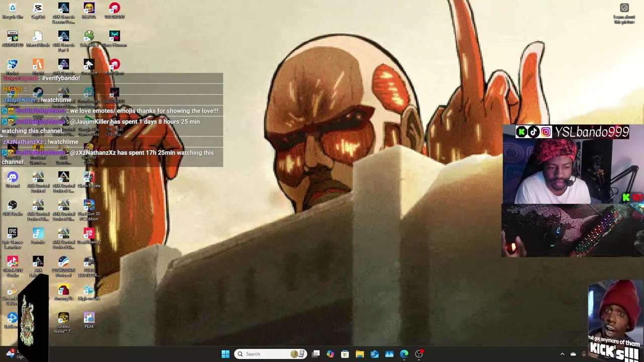Open the Windows Start menu
The image size is (644, 362).
(x=225, y=354)
